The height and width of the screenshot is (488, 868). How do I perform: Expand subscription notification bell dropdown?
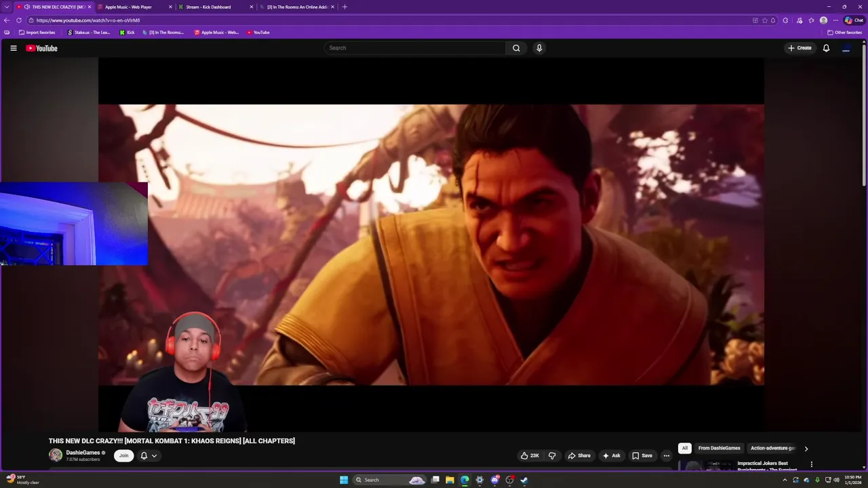[149, 455]
